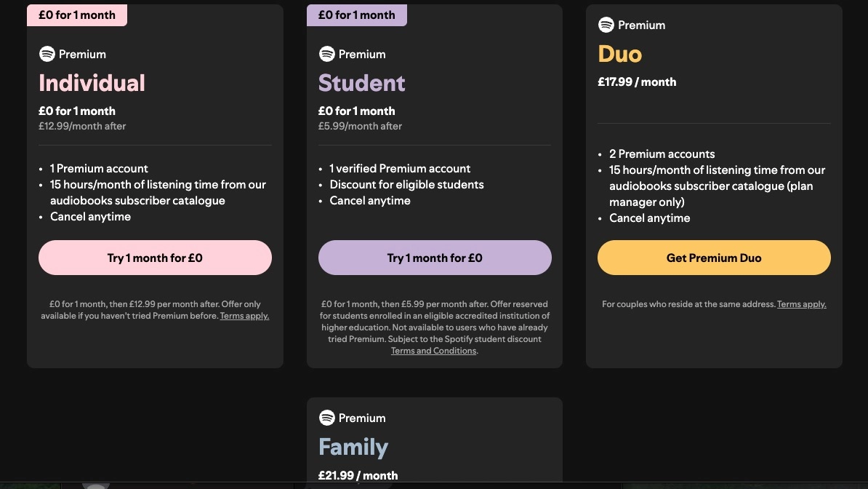Image resolution: width=868 pixels, height=489 pixels.
Task: Click the Spotify logo on the Individual plan
Action: point(47,54)
